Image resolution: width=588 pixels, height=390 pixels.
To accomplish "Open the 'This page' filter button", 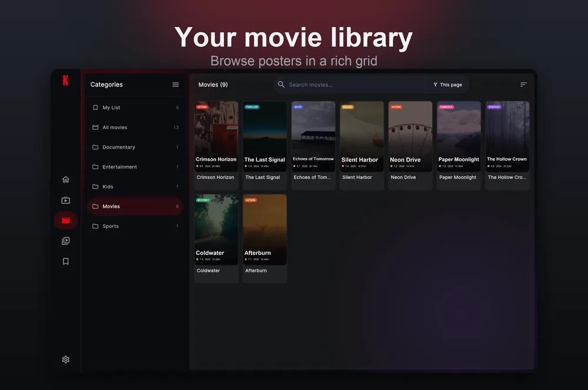I will tap(447, 85).
